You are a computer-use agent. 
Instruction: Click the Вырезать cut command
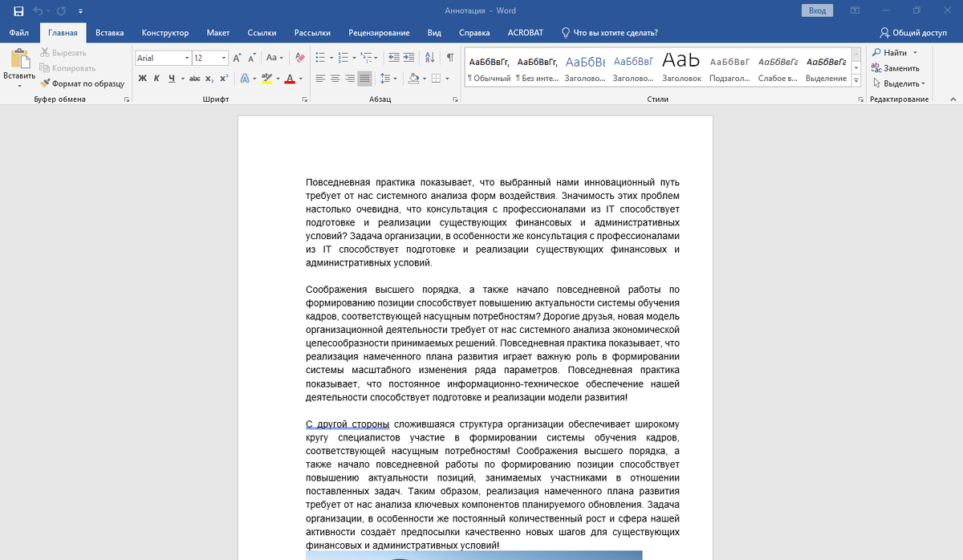tap(63, 53)
